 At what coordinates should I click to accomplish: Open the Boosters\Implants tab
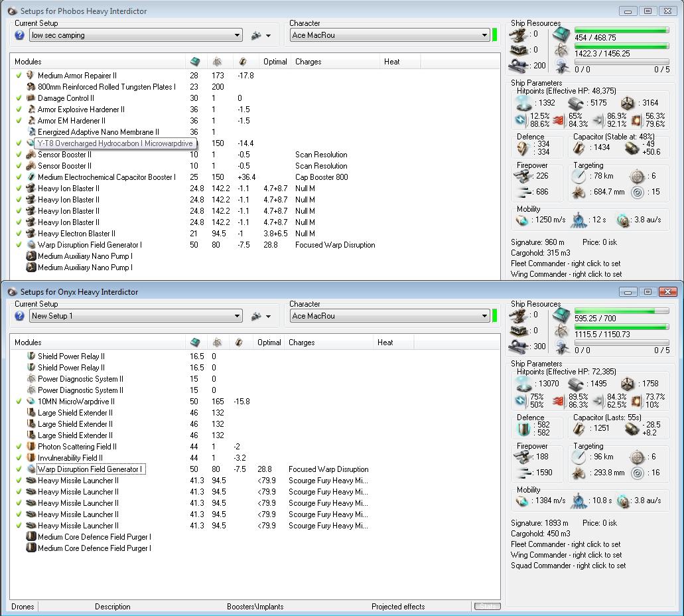tap(255, 607)
